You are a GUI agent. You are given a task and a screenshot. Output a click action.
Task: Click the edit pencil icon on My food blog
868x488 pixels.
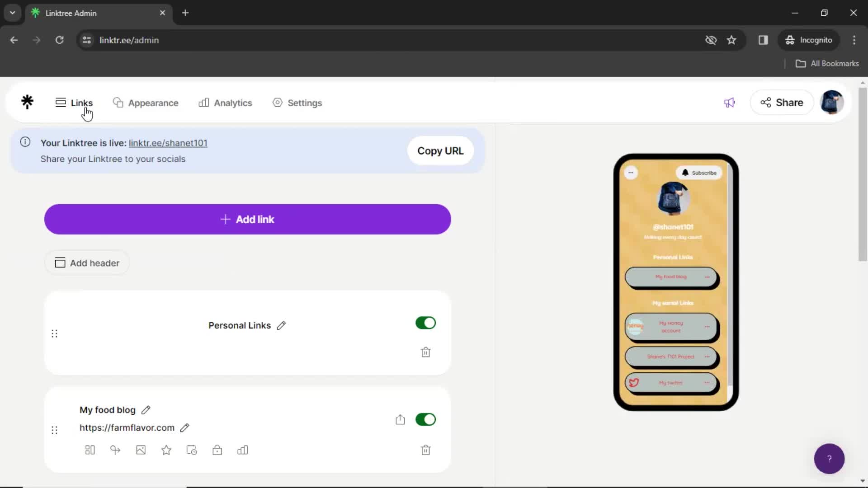146,410
